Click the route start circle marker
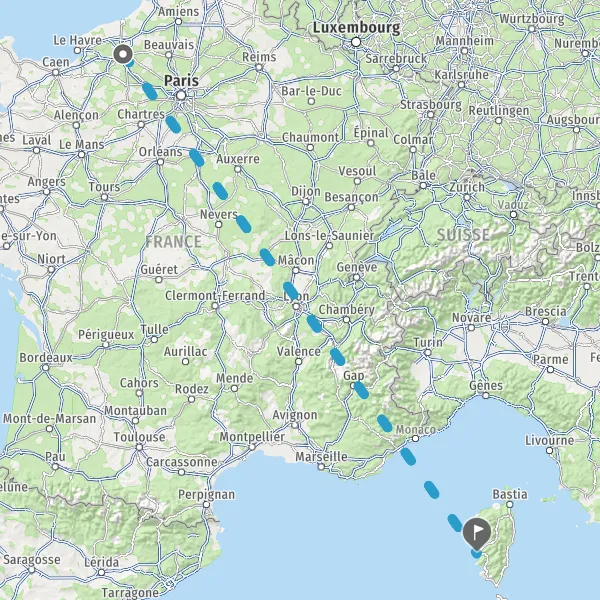600x600 pixels. coord(123,54)
